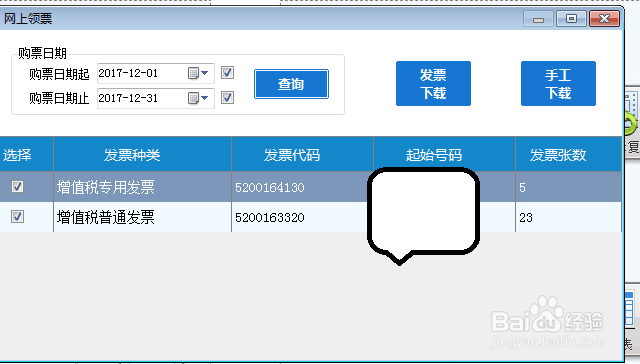This screenshot has width=640, height=364.
Task: Click the 查询 button
Action: pos(291,84)
